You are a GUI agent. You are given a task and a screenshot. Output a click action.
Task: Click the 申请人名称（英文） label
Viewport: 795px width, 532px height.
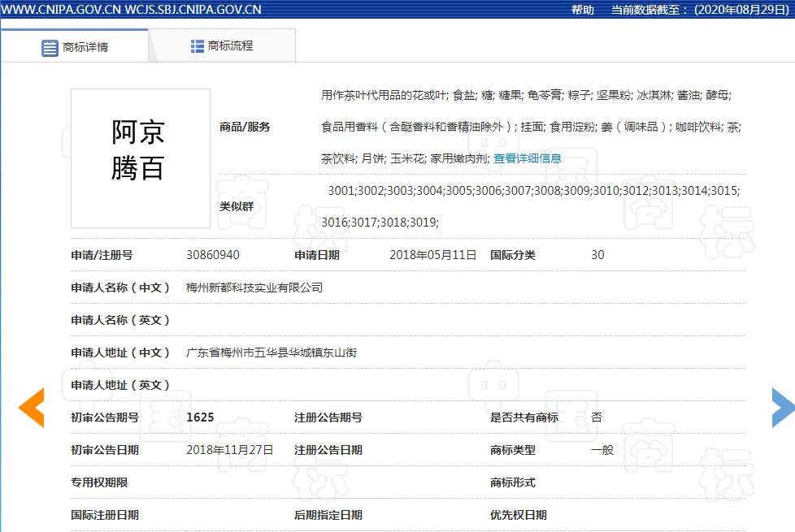pos(120,320)
